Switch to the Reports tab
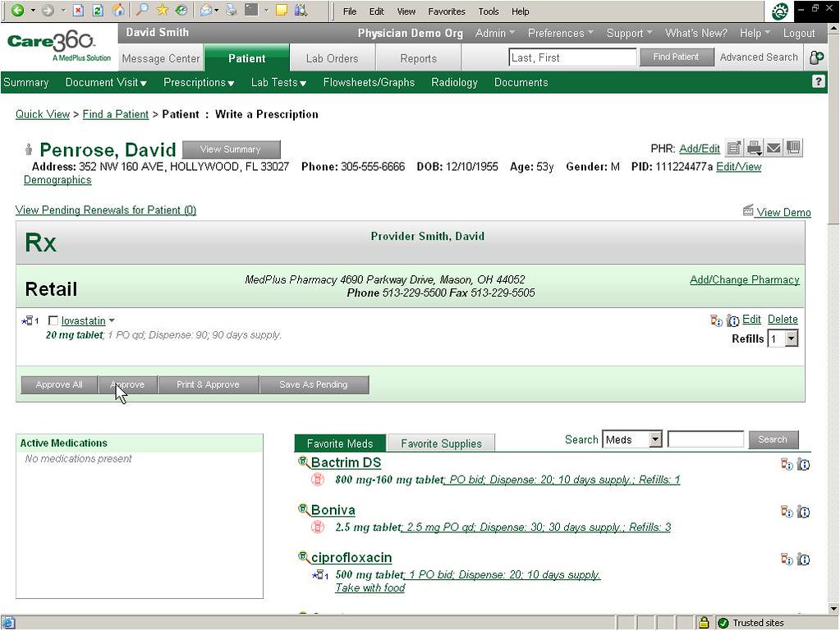 tap(419, 58)
